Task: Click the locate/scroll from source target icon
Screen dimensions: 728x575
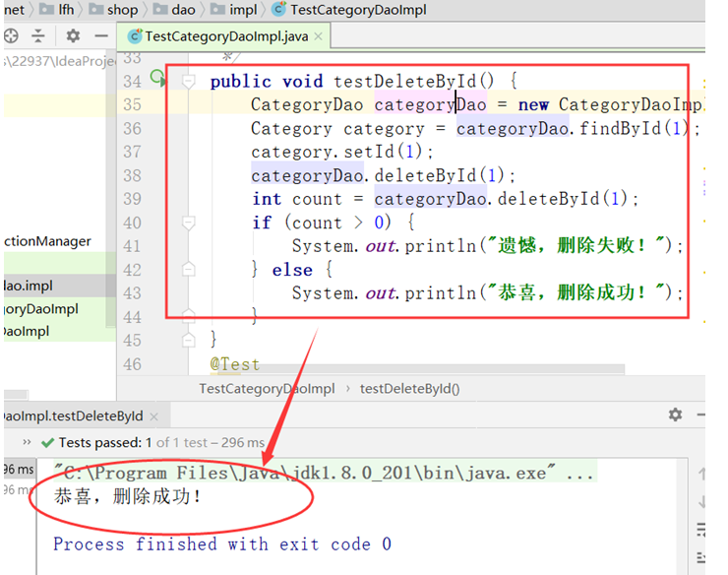Action: 11,35
